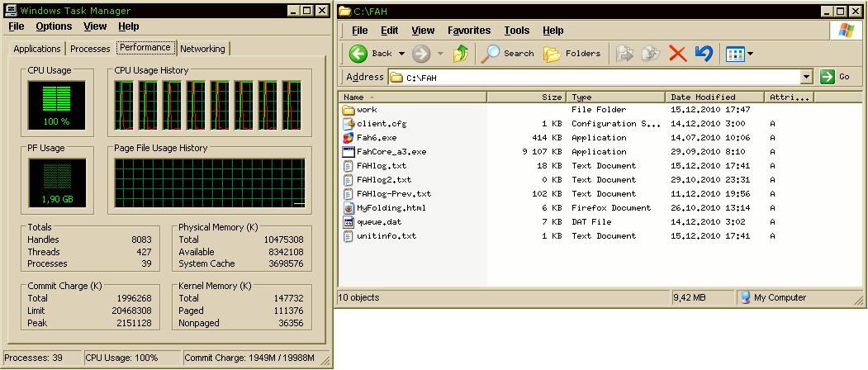868x370 pixels.
Task: Click the My Computer status bar icon
Action: tap(746, 298)
